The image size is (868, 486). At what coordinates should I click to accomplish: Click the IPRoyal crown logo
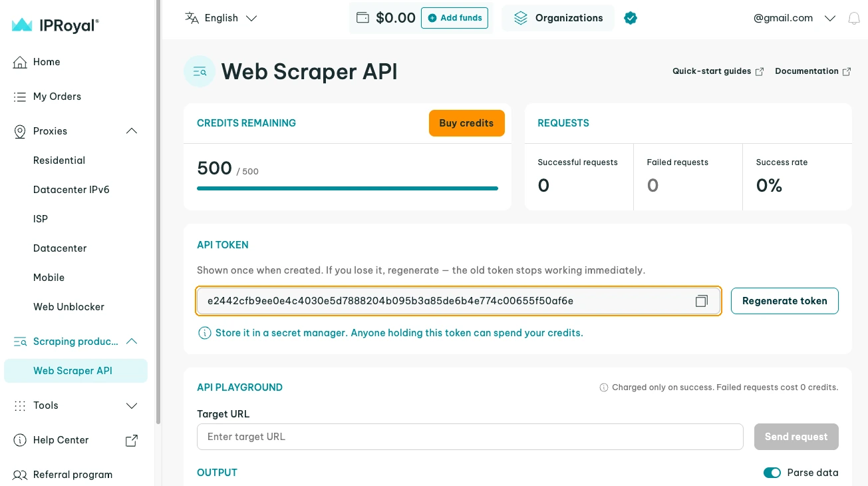tap(22, 25)
